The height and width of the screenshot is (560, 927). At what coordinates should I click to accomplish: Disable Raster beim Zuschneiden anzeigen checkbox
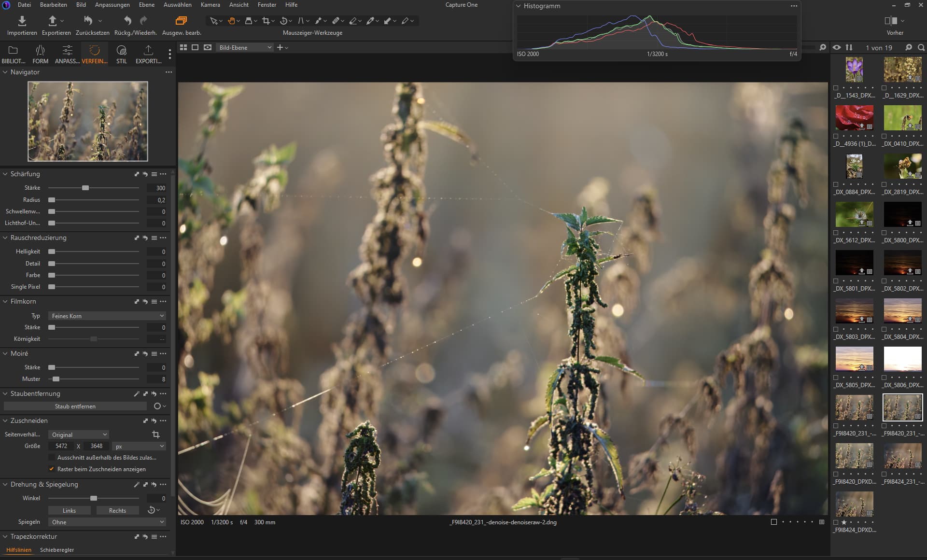pos(52,469)
